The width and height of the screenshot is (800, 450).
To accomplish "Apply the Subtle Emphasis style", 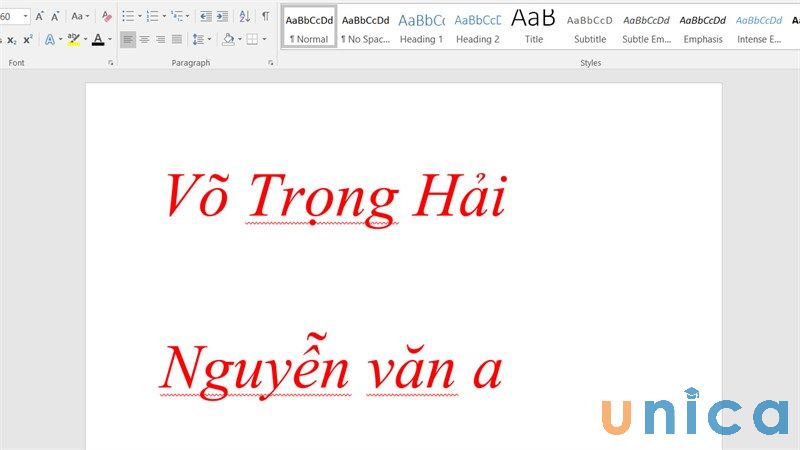I will point(646,27).
